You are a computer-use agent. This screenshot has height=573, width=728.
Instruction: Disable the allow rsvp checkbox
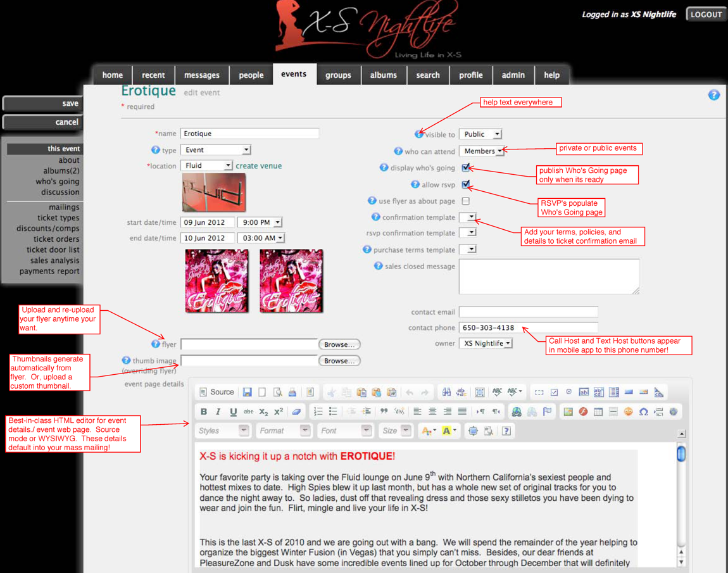466,185
